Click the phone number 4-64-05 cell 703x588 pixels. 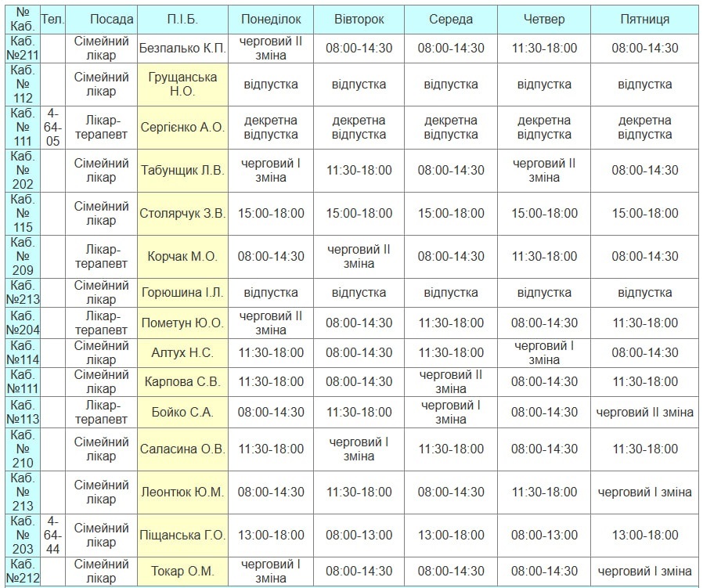click(x=52, y=128)
